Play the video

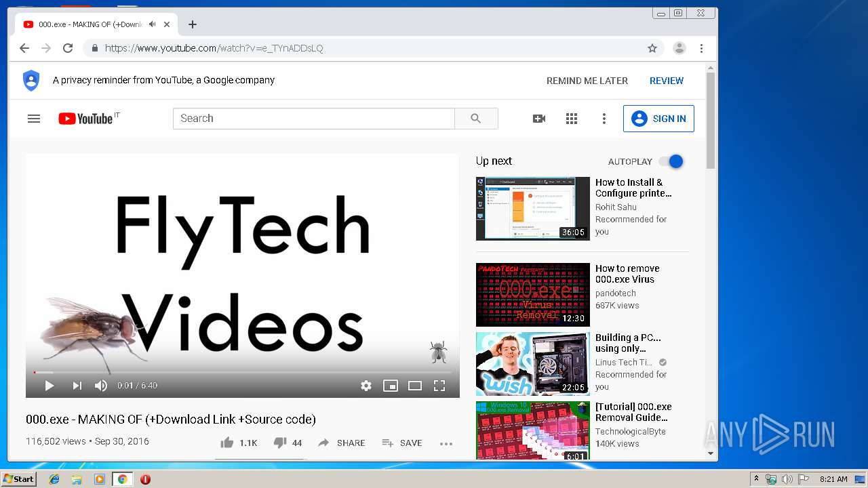49,386
